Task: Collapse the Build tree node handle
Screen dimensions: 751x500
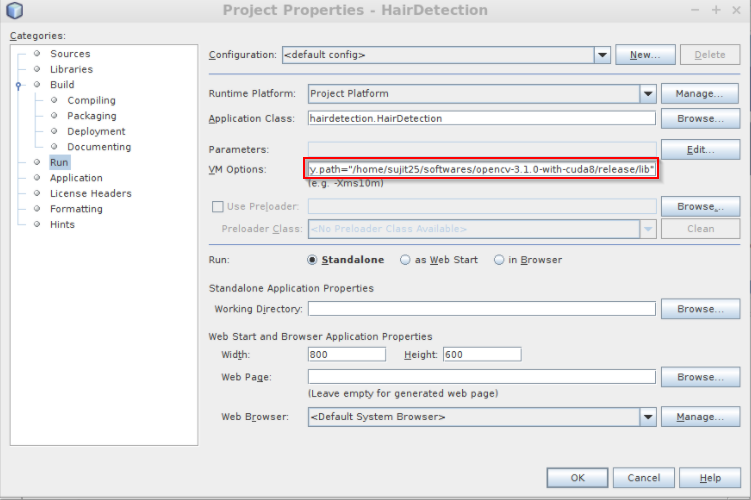Action: click(x=18, y=85)
